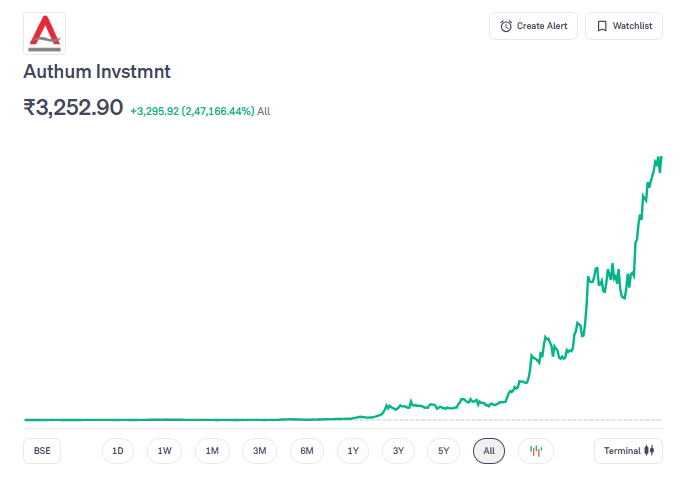Select the 1D time range
This screenshot has height=489, width=683.
pyautogui.click(x=118, y=451)
